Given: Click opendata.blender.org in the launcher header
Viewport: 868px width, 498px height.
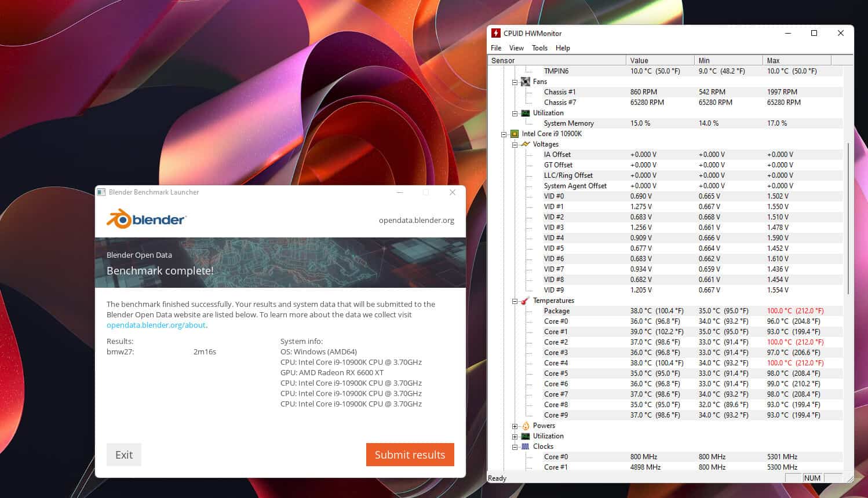Looking at the screenshot, I should coord(417,220).
